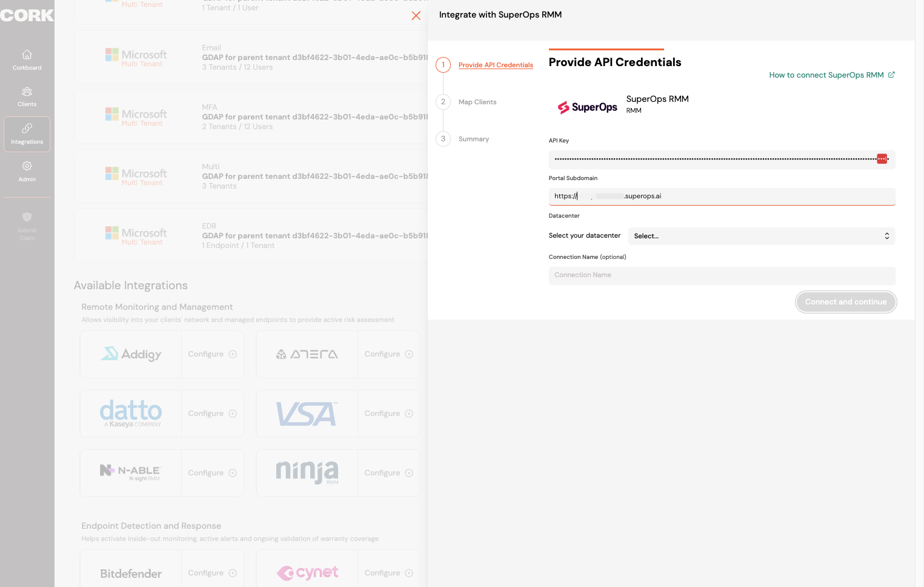Configure the NinjaRMM integration
This screenshot has height=587, width=924.
point(388,473)
